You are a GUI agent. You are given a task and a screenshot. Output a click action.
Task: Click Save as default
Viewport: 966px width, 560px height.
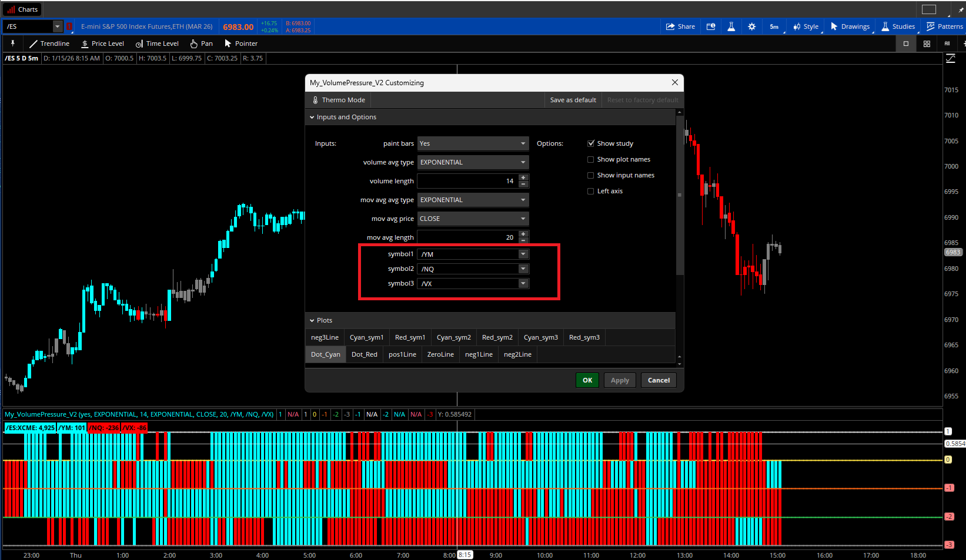point(573,100)
